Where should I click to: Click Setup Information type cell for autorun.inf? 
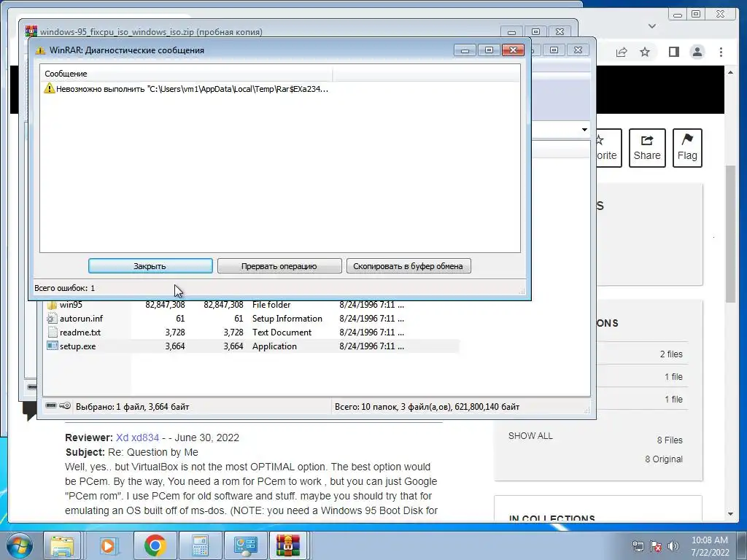287,319
